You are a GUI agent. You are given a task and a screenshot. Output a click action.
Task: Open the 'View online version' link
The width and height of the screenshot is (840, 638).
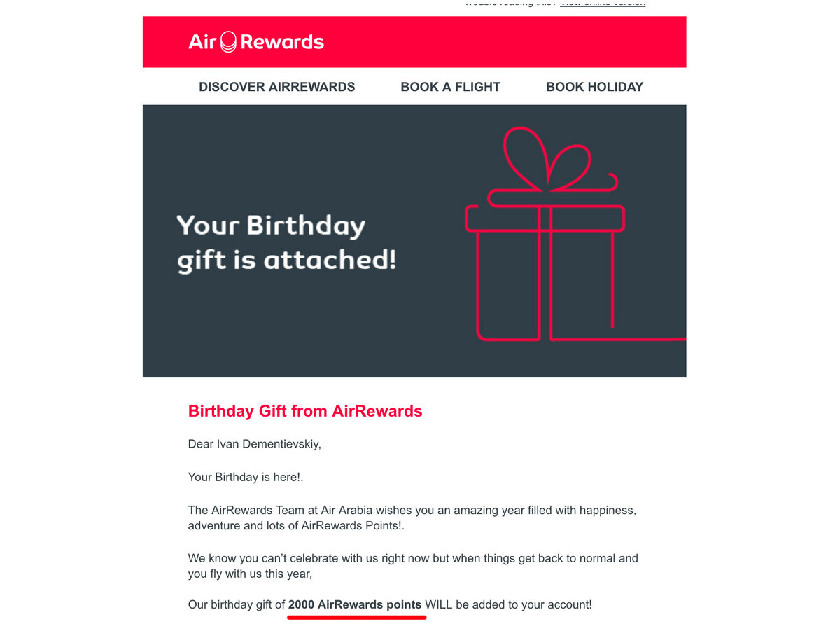[603, 3]
